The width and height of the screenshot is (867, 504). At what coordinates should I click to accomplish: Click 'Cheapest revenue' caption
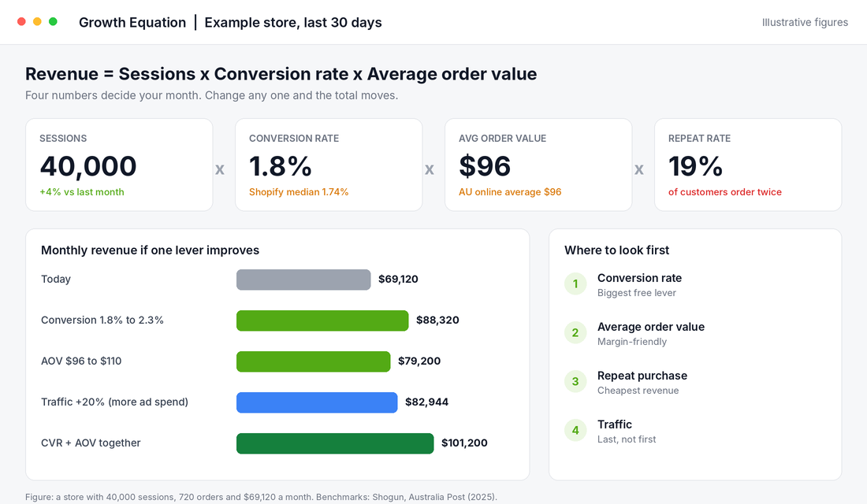[638, 390]
